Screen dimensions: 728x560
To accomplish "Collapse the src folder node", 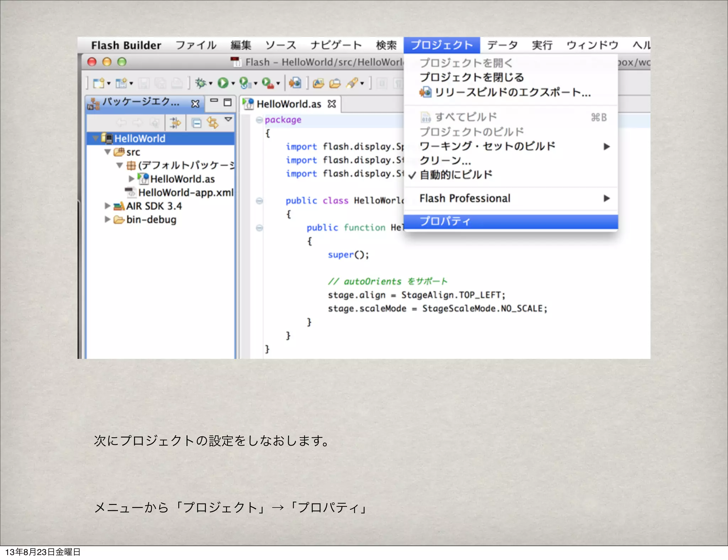I will (108, 152).
